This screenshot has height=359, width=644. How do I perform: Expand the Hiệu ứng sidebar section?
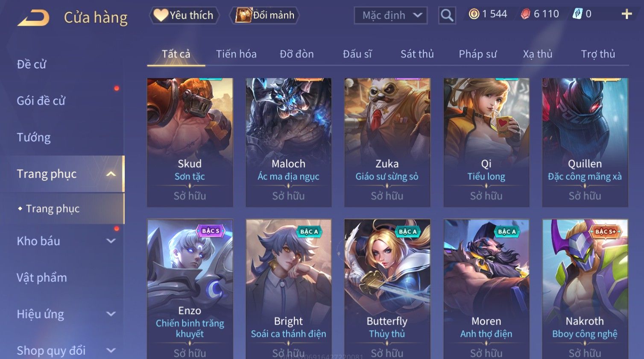click(111, 314)
